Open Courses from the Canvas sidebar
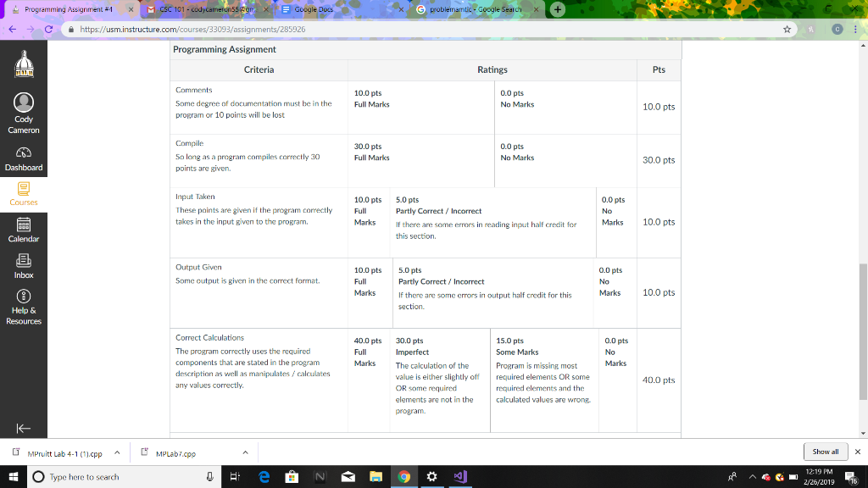 click(x=24, y=197)
